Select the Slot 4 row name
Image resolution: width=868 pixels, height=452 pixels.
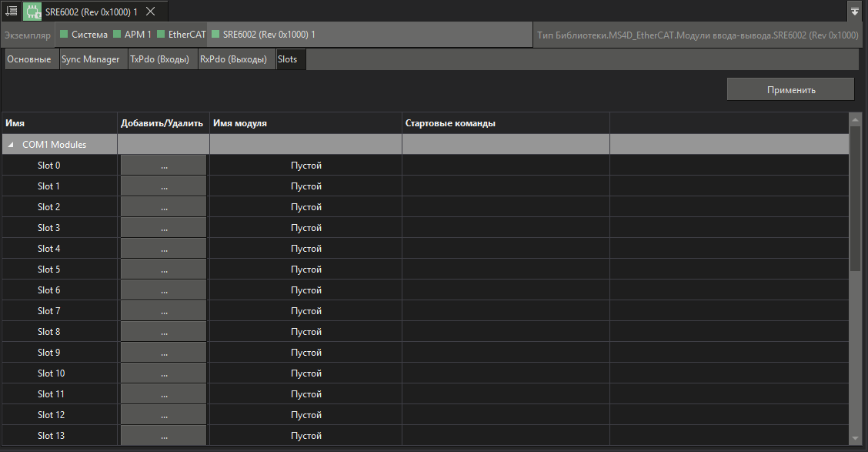[48, 249]
